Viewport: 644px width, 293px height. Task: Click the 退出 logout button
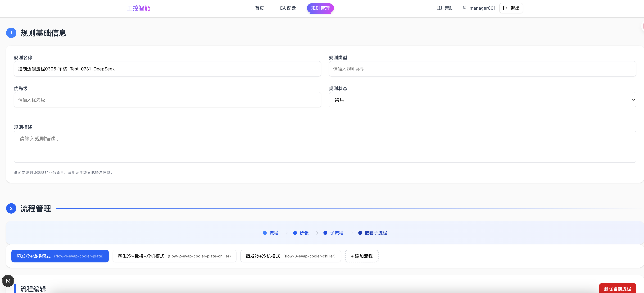(x=511, y=8)
